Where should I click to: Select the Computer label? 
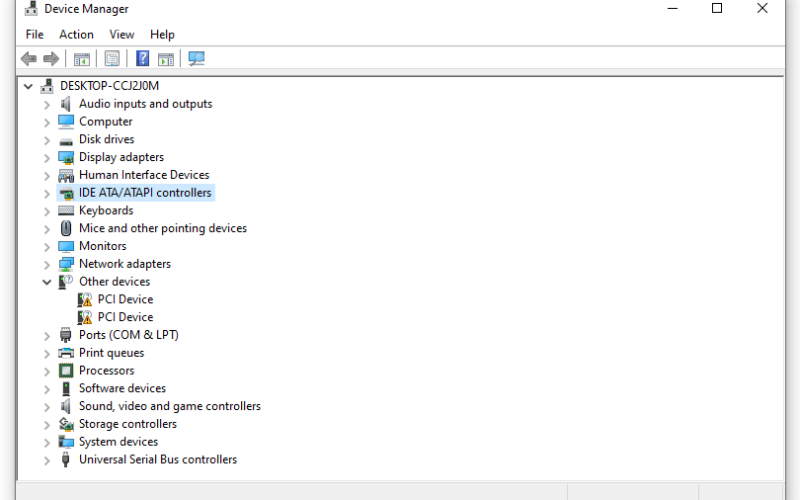coord(106,122)
